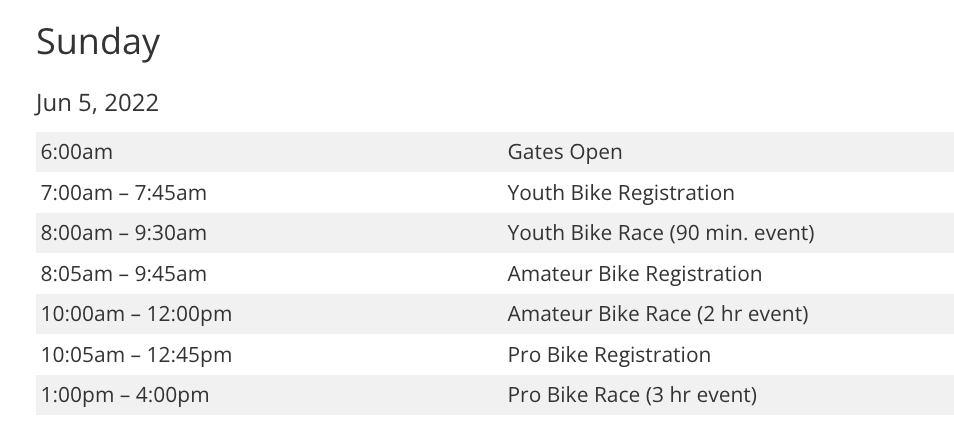This screenshot has width=954, height=446.
Task: Click the Gates Open entry
Action: (x=564, y=152)
